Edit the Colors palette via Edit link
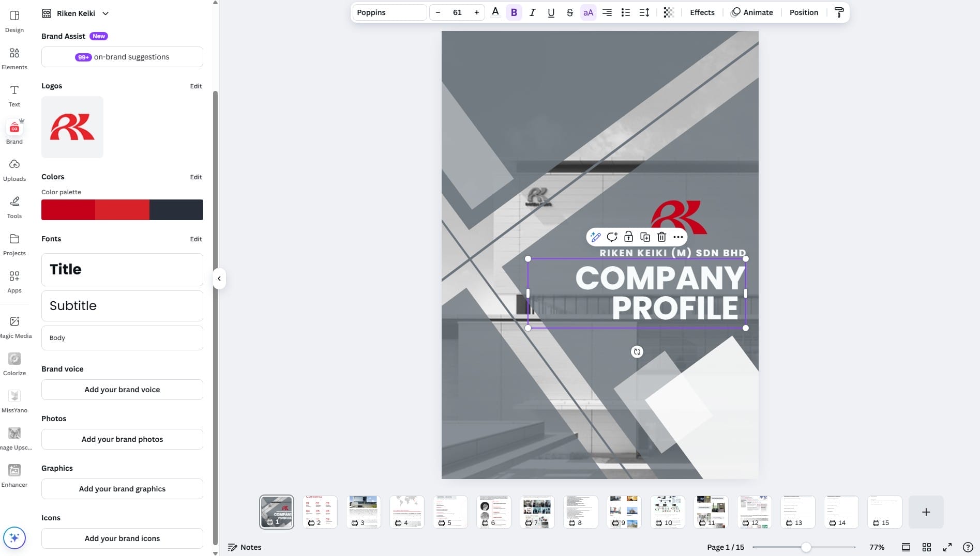980x556 pixels. (x=195, y=177)
